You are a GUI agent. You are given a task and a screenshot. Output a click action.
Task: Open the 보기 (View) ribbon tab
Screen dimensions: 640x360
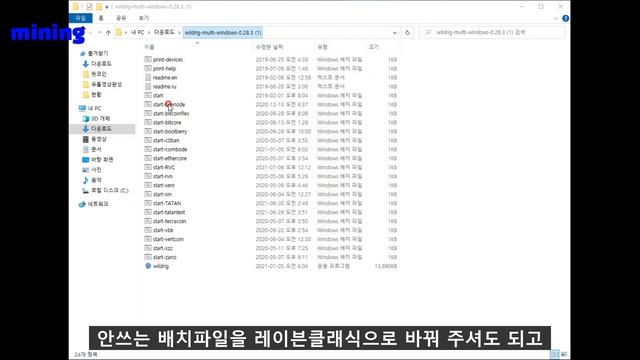tap(144, 18)
